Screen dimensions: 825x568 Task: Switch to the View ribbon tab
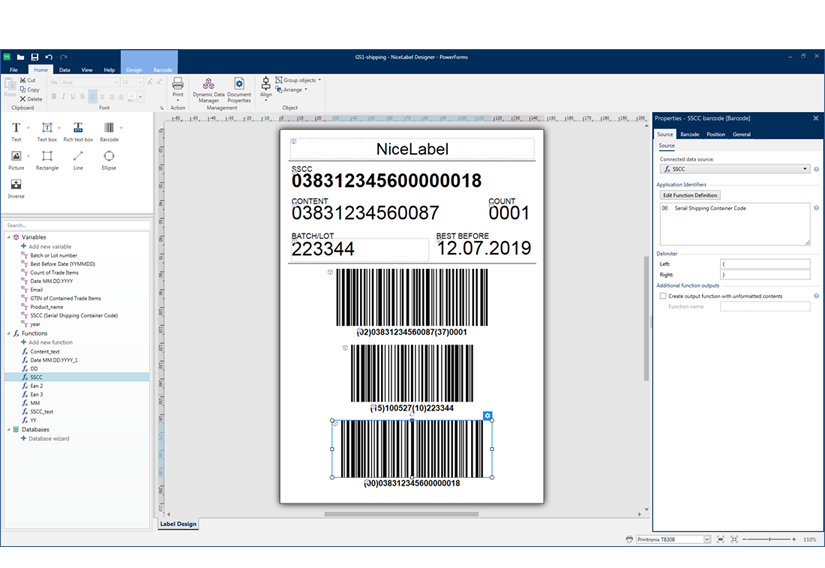point(87,69)
